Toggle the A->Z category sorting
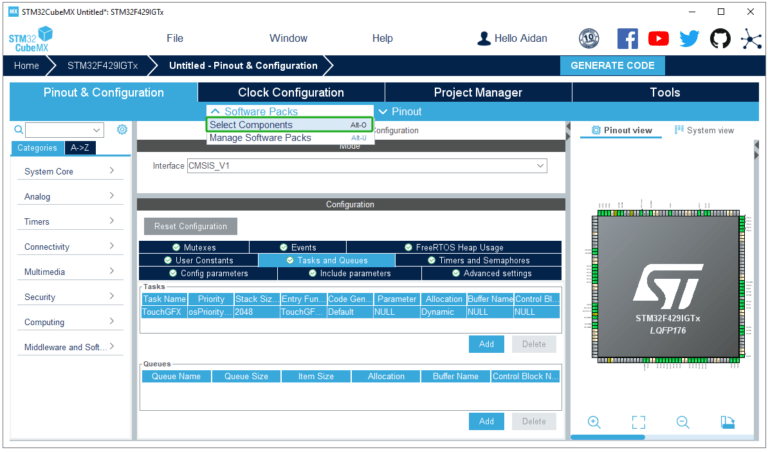Screen dimensions: 768x452 point(80,148)
